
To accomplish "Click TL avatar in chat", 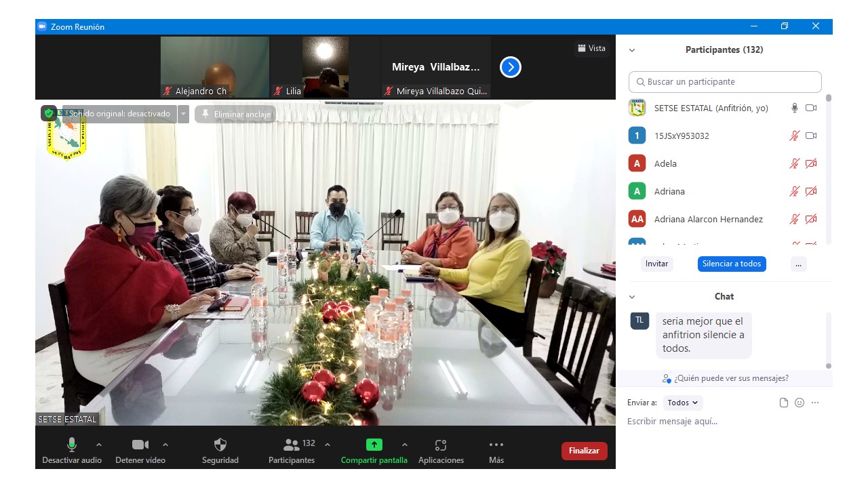I will [639, 321].
